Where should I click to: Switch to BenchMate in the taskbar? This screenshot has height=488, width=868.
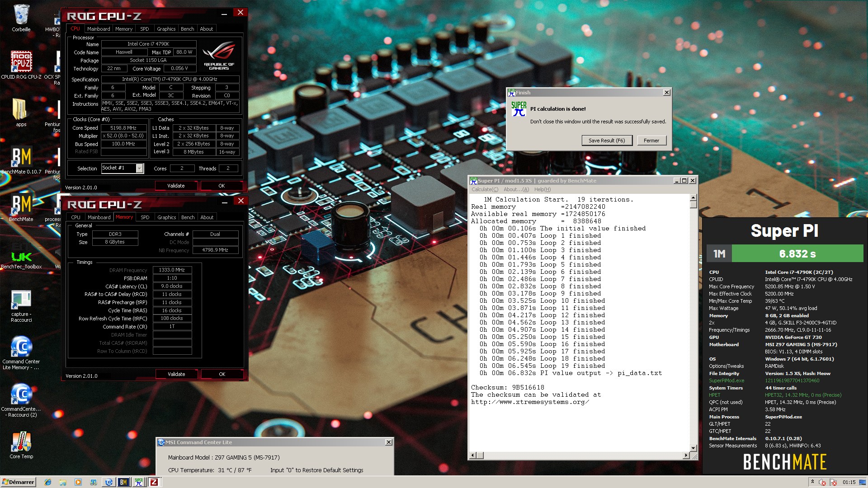(123, 482)
